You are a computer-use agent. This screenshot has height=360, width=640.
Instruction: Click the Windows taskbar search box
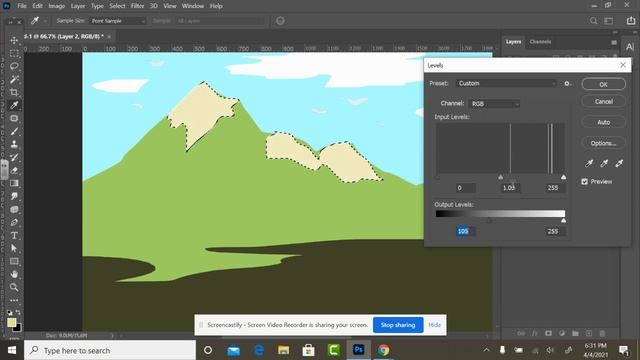pos(110,350)
